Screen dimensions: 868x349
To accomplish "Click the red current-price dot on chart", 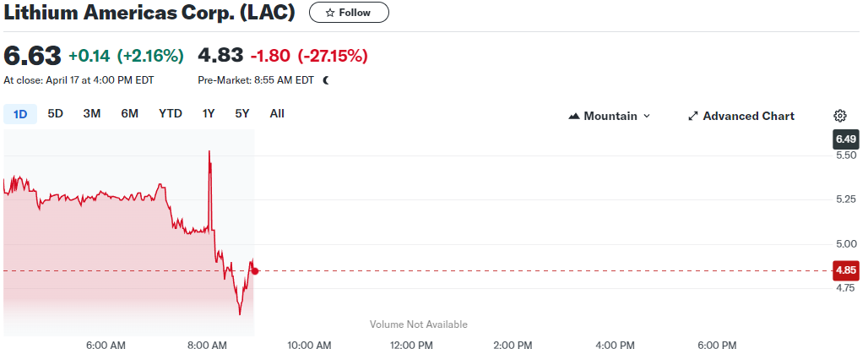I will pos(255,270).
